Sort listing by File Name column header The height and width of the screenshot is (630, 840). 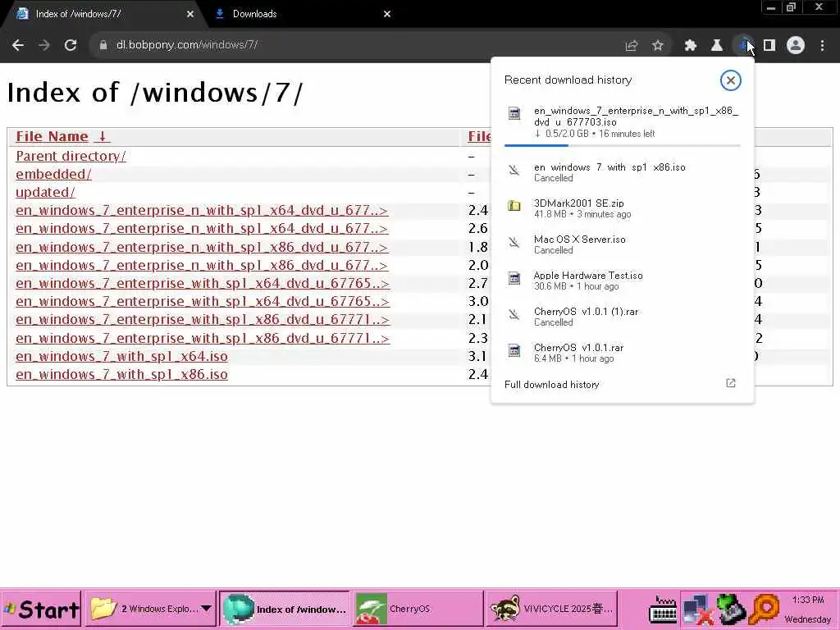[52, 137]
